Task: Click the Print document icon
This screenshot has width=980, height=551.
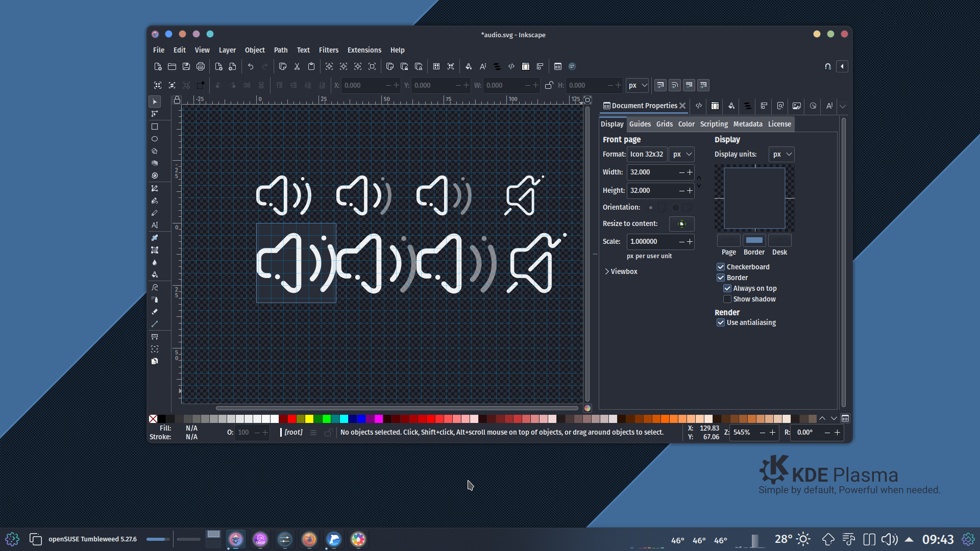Action: tap(201, 66)
